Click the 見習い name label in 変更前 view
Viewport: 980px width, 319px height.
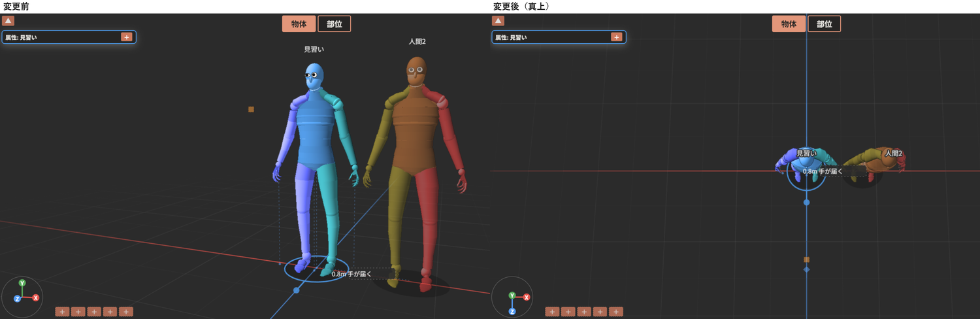[314, 50]
